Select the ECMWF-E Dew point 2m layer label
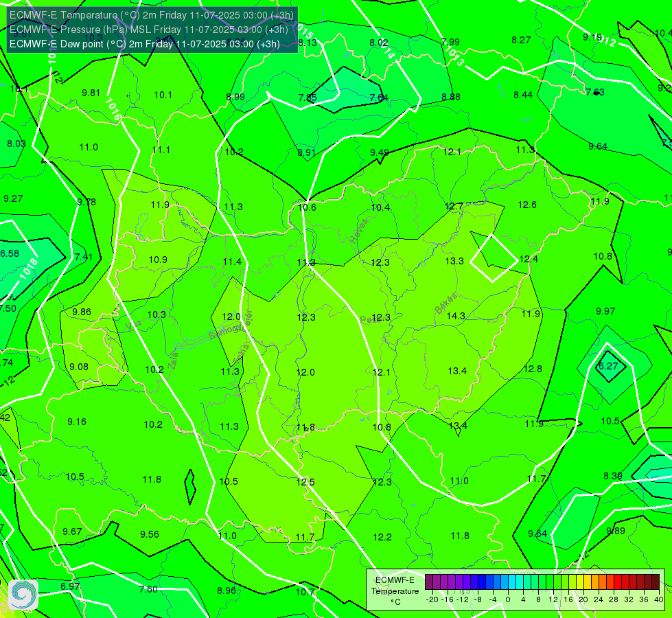Image resolution: width=672 pixels, height=618 pixels. (144, 44)
